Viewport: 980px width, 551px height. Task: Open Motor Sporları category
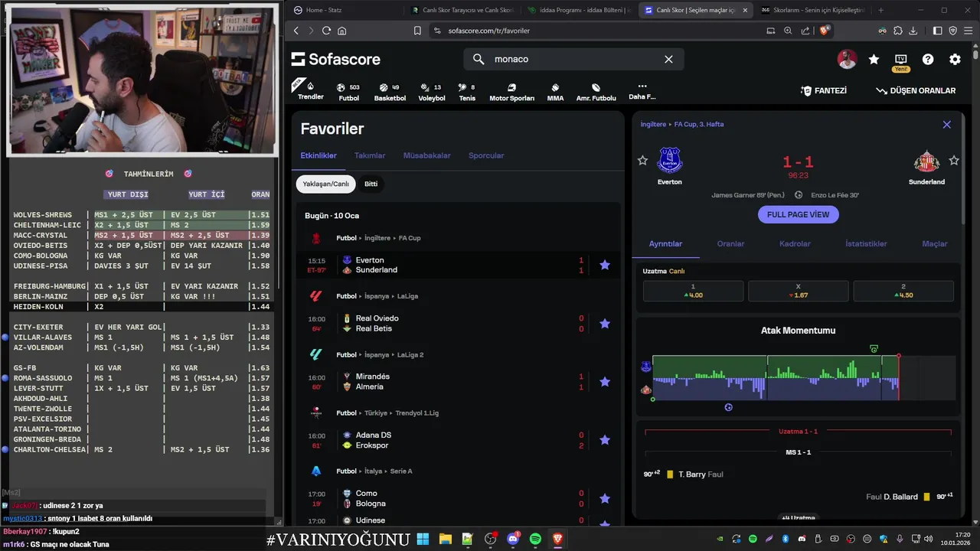click(511, 93)
